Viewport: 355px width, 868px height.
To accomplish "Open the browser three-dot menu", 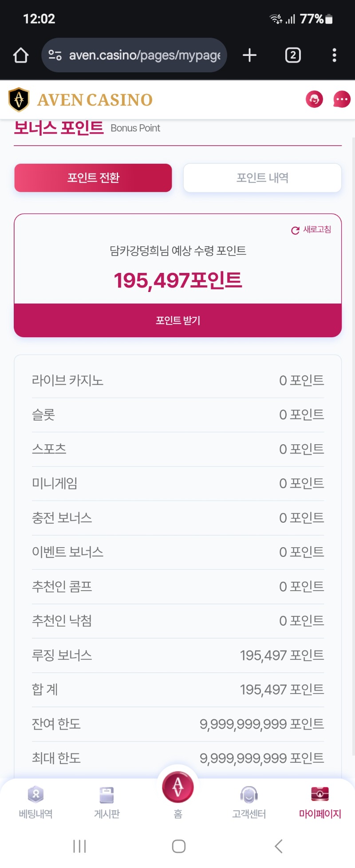I will [334, 55].
